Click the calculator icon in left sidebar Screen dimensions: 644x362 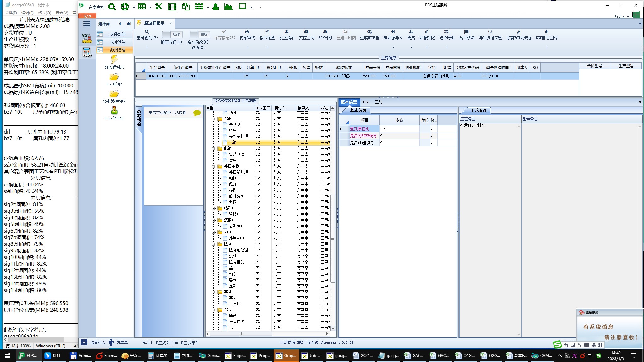coord(87,52)
